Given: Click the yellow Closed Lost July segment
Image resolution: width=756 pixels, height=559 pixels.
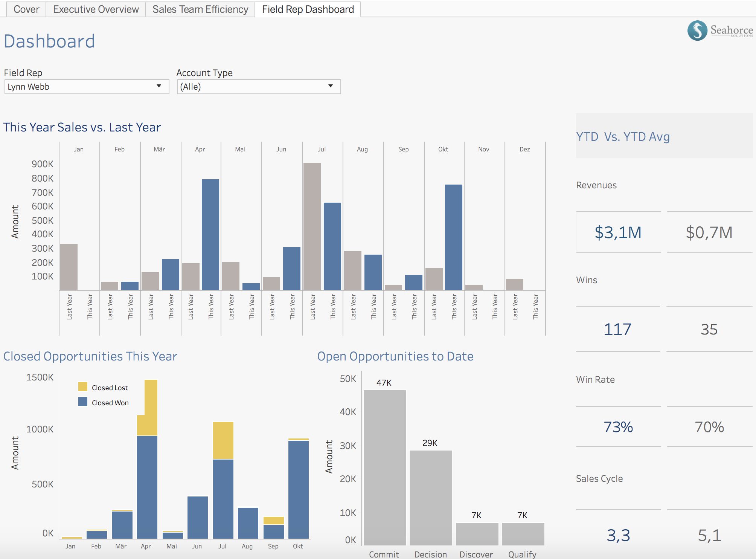Looking at the screenshot, I should [x=223, y=440].
